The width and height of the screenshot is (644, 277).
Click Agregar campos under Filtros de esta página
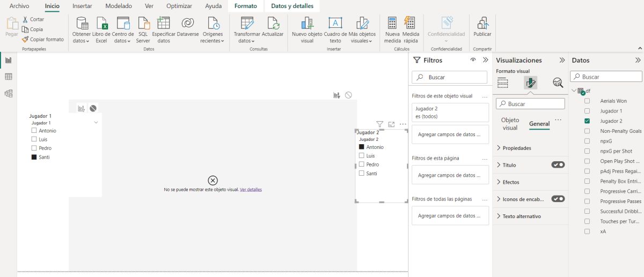click(x=450, y=175)
